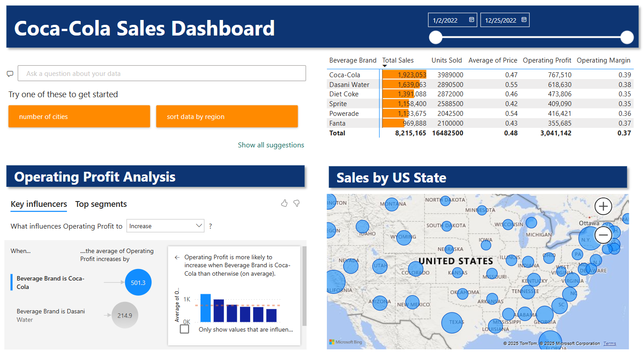Click the Texas sales bubble on map
This screenshot has width=644, height=360.
[452, 323]
